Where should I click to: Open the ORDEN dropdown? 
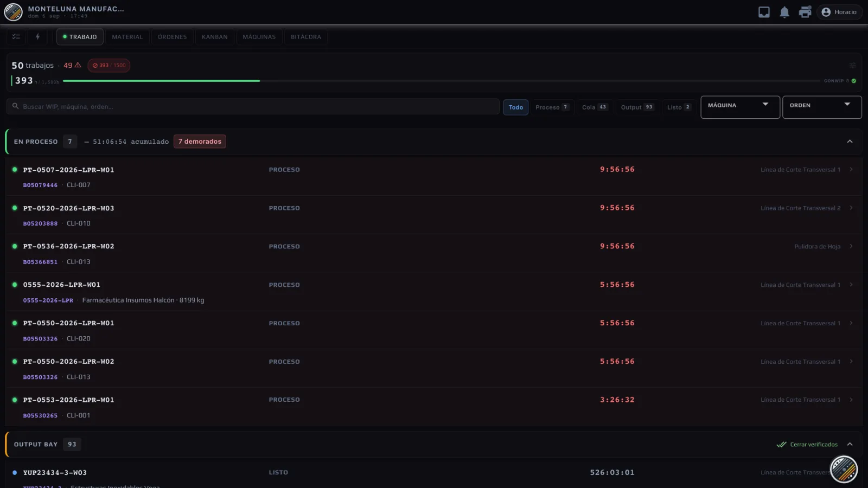822,107
